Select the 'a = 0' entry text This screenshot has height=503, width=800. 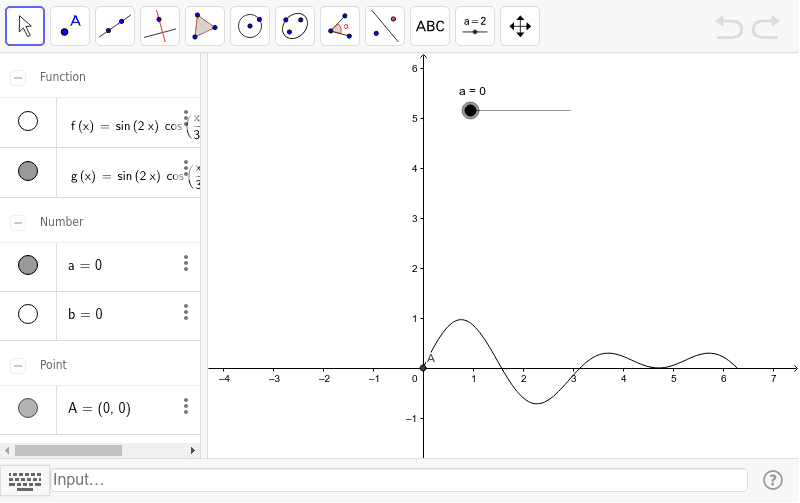click(x=85, y=265)
